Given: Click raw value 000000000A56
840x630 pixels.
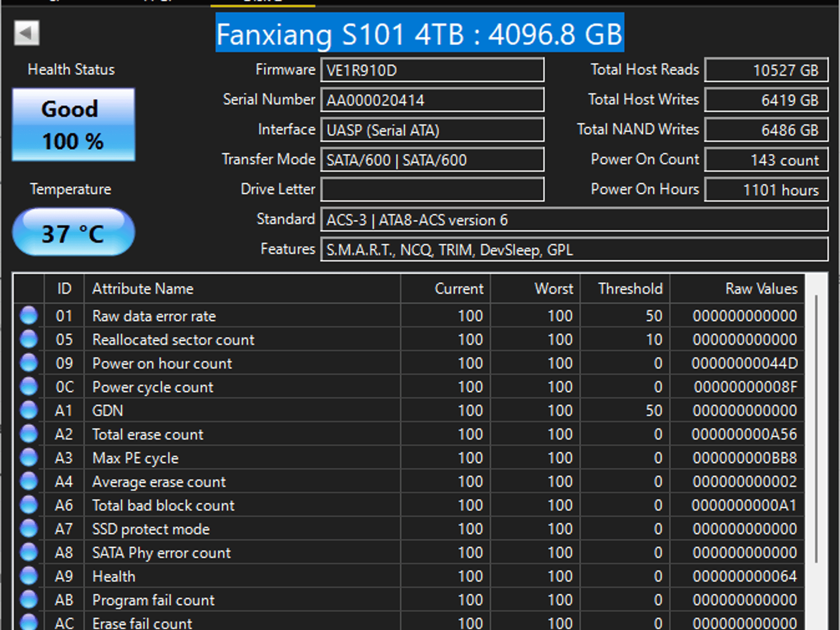Looking at the screenshot, I should pos(744,434).
